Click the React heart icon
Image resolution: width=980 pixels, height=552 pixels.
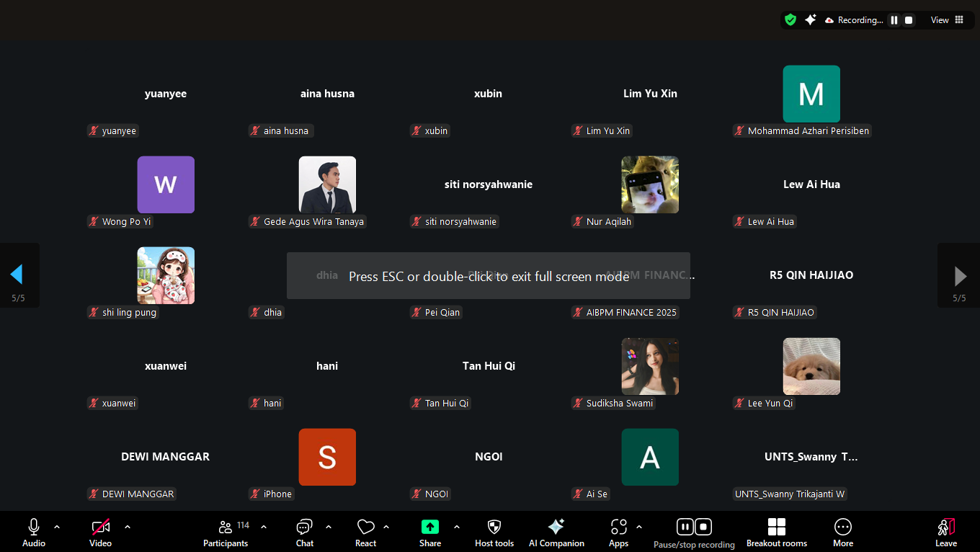tap(365, 527)
